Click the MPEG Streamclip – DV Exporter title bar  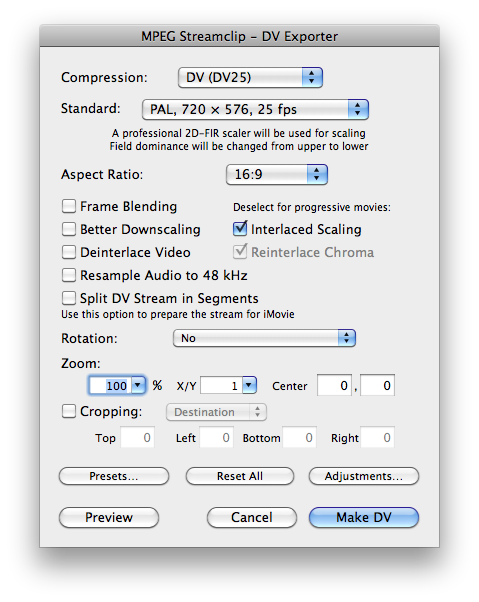click(240, 36)
